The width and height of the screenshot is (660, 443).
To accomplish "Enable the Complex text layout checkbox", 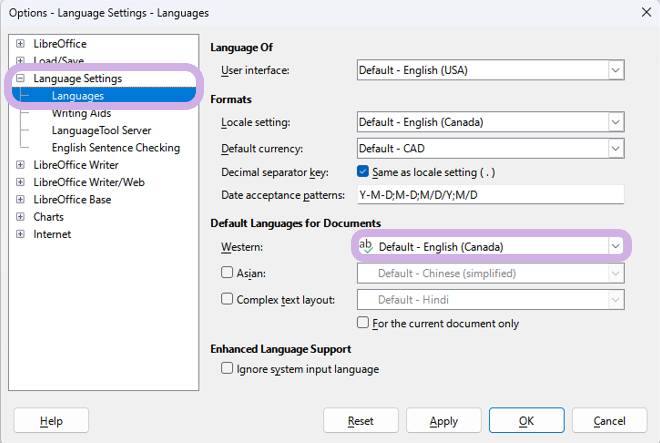I will (227, 299).
